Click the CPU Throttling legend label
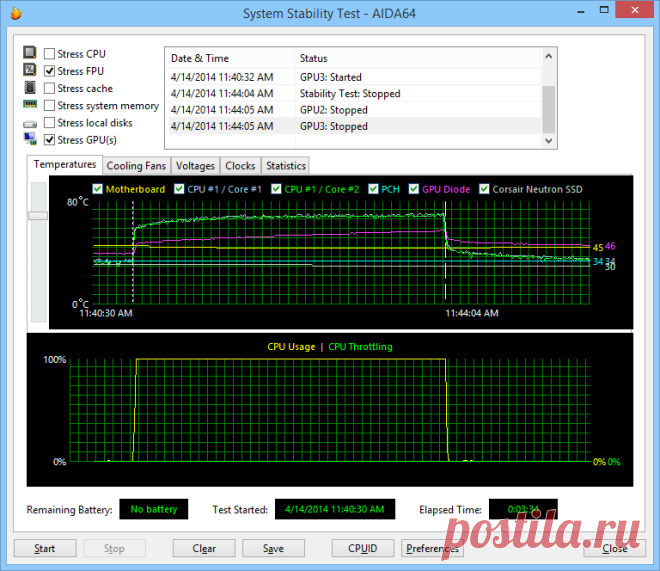 (x=360, y=347)
